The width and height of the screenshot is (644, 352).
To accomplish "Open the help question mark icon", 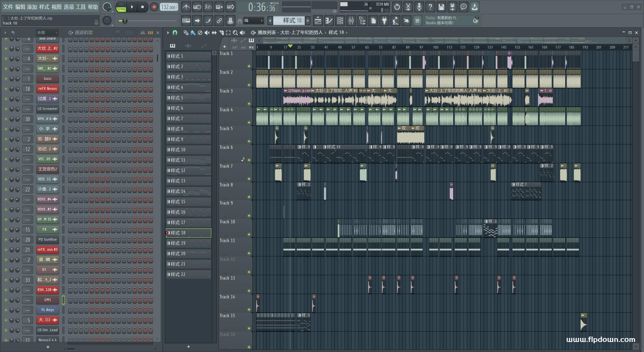I will pos(430,7).
